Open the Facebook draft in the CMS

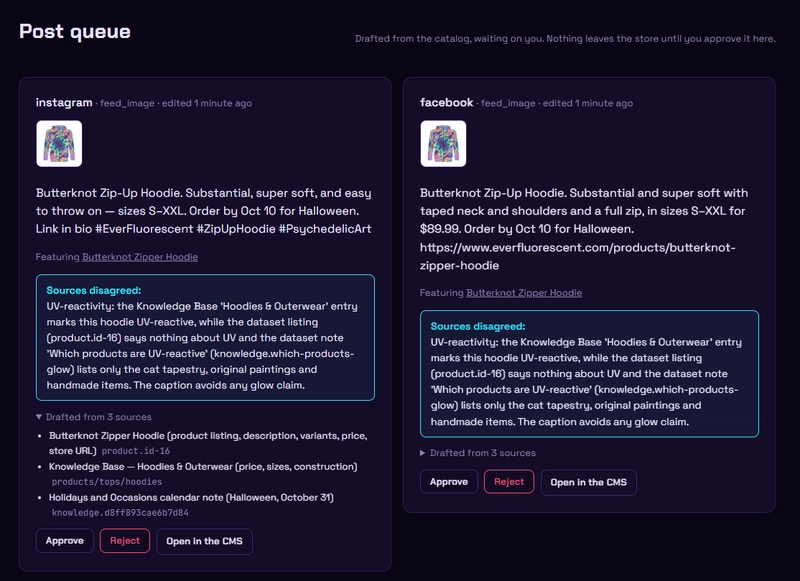[x=588, y=482]
